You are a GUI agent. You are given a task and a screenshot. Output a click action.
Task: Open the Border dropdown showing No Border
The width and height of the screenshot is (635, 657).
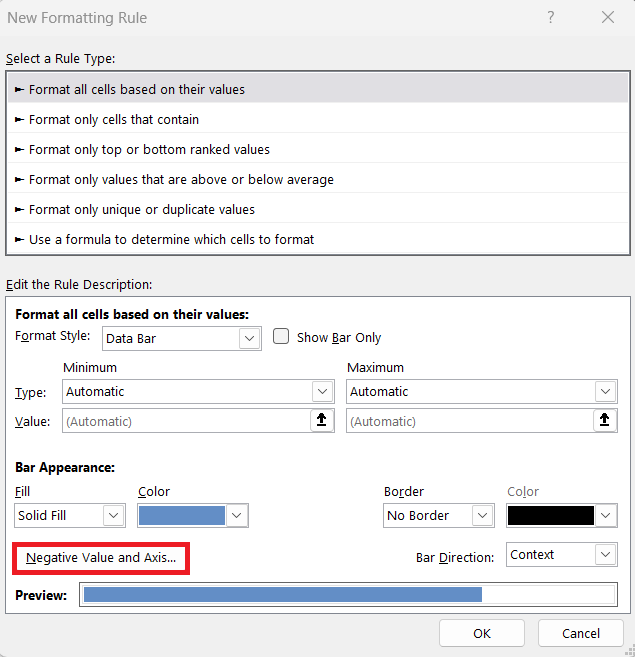[x=439, y=515]
